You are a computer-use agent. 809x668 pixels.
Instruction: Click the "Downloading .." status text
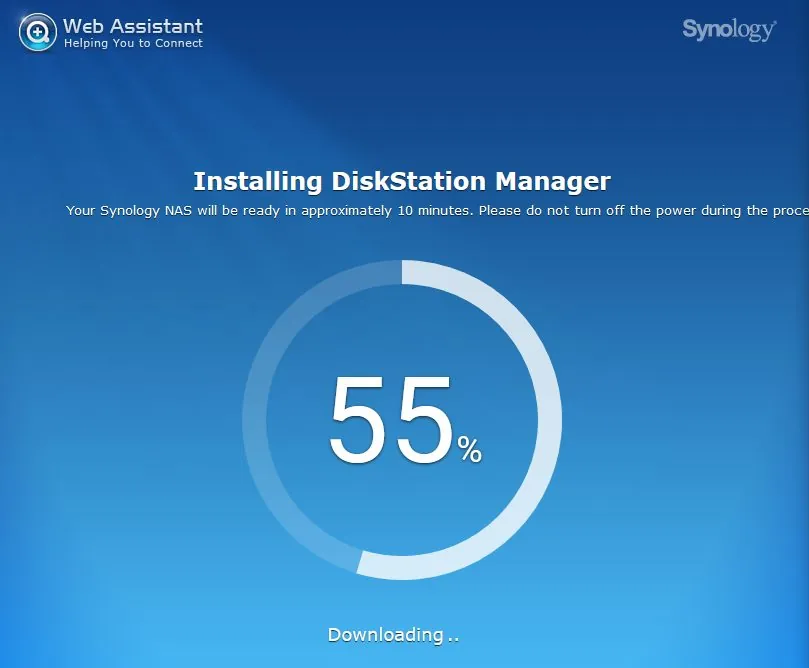tap(393, 635)
